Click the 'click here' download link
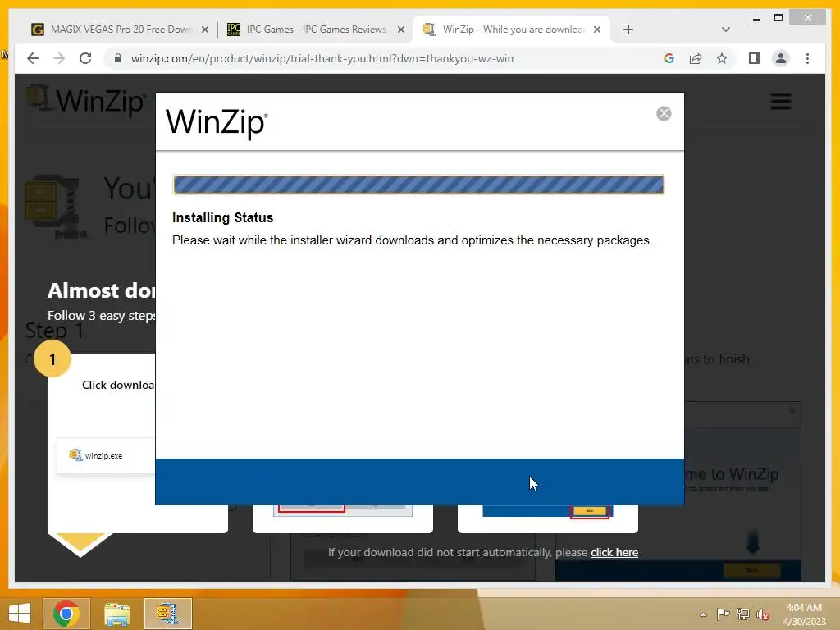Screen dimensions: 840x630 click(614, 552)
